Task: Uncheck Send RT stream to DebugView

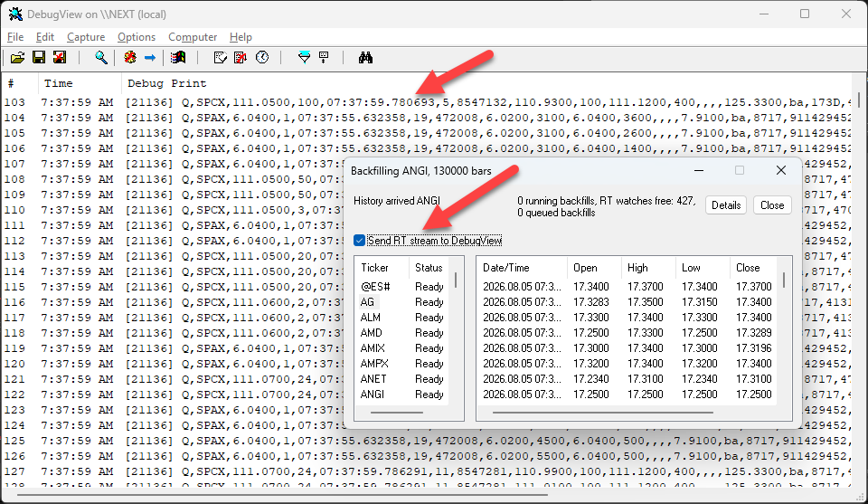Action: [359, 241]
